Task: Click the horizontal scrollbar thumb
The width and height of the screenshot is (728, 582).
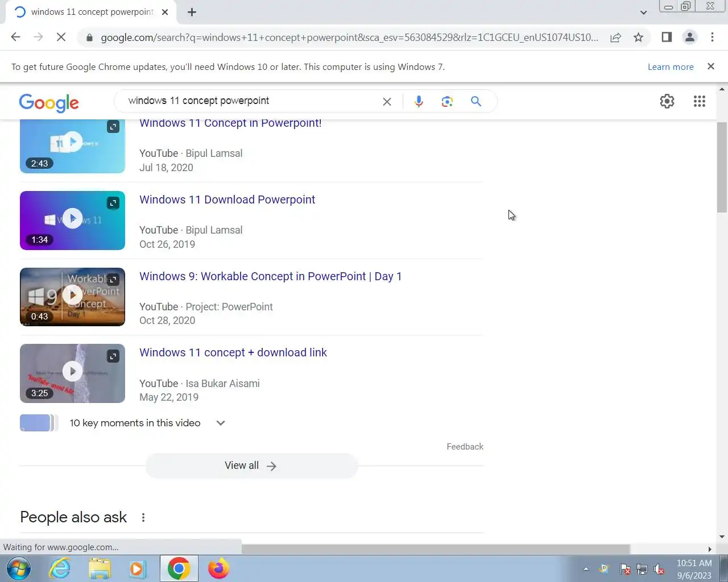Action: coord(436,549)
